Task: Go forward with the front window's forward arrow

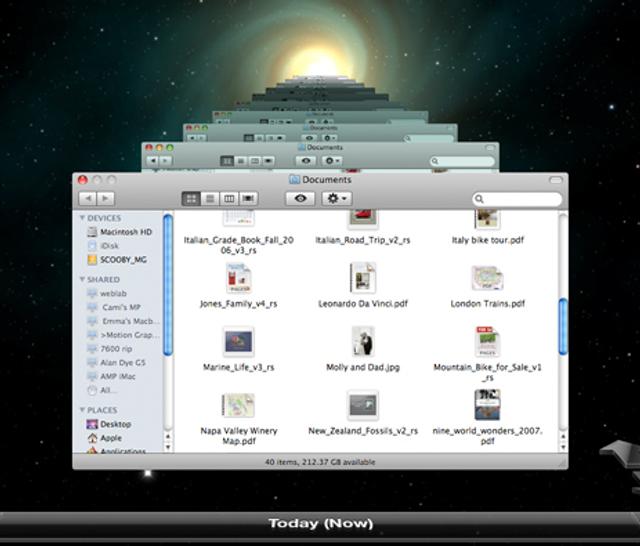Action: pyautogui.click(x=105, y=199)
